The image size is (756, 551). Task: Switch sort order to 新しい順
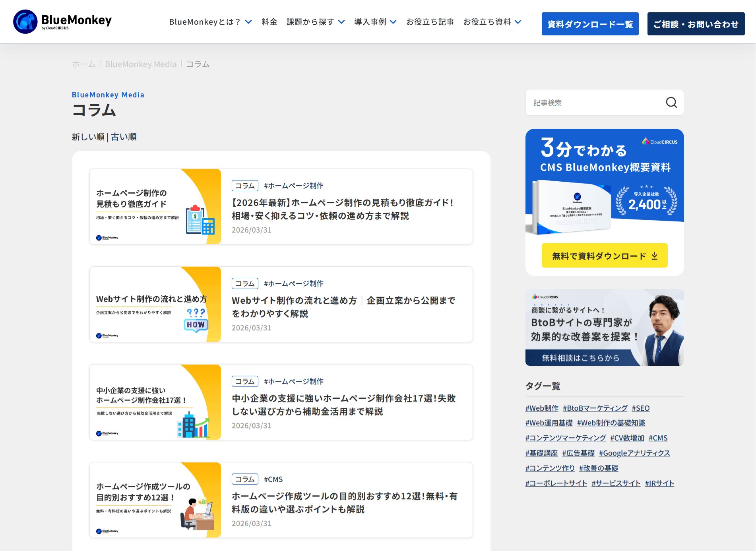click(x=88, y=137)
